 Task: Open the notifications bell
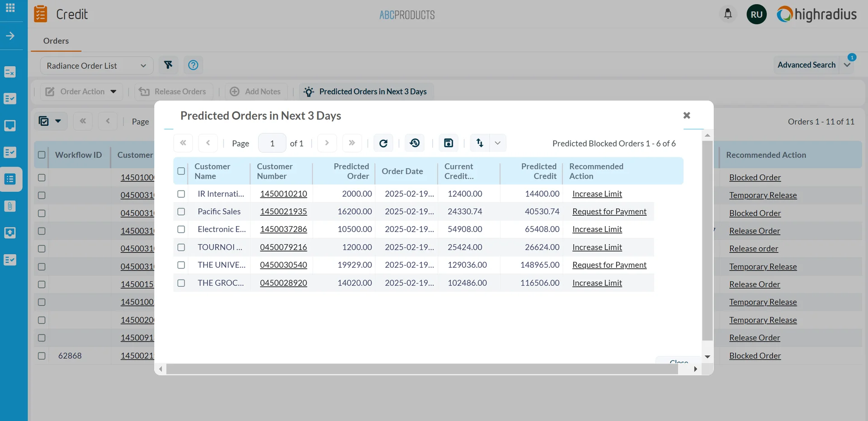[x=728, y=14]
